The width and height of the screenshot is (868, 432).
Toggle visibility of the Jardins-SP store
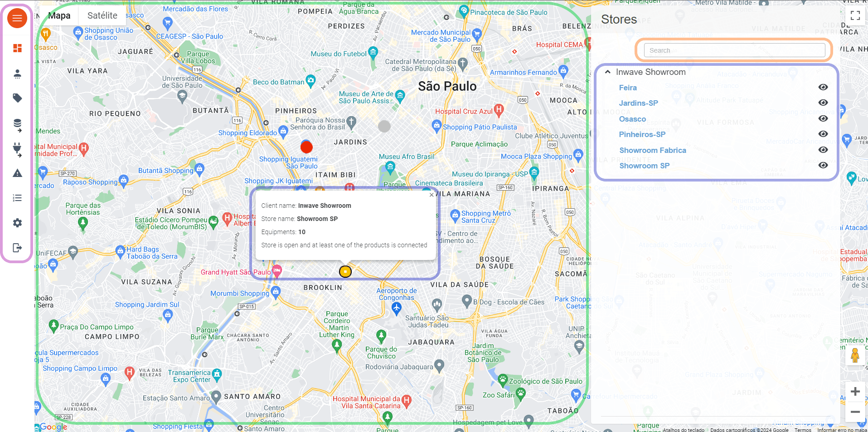click(x=823, y=103)
